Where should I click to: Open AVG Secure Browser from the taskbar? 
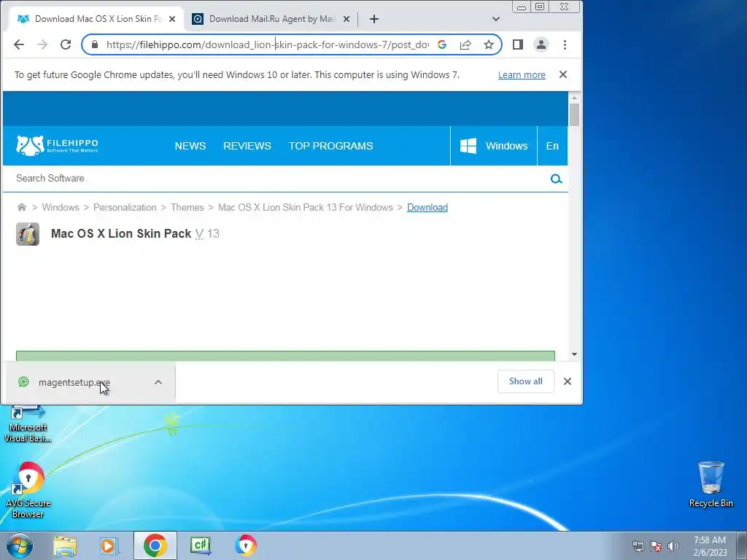(x=246, y=545)
